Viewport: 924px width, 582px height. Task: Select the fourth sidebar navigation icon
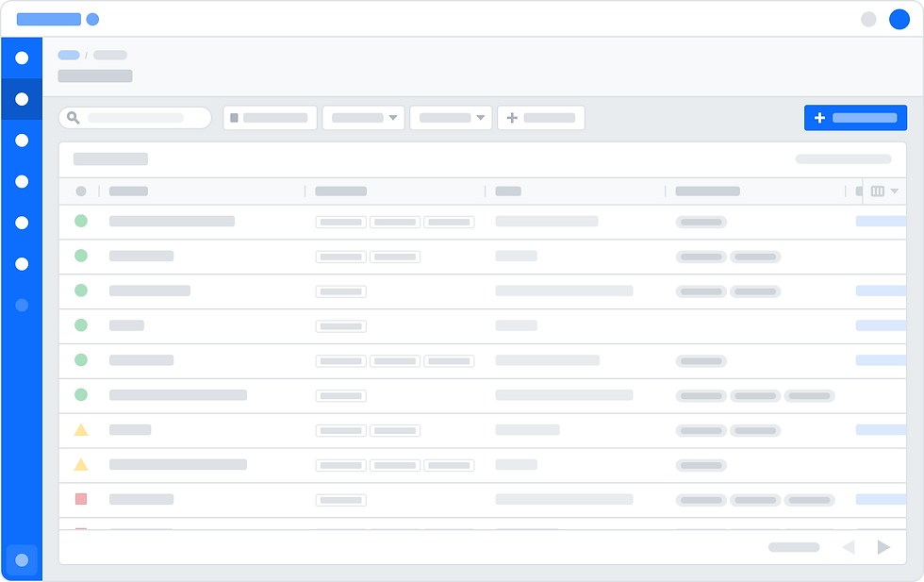tap(22, 181)
